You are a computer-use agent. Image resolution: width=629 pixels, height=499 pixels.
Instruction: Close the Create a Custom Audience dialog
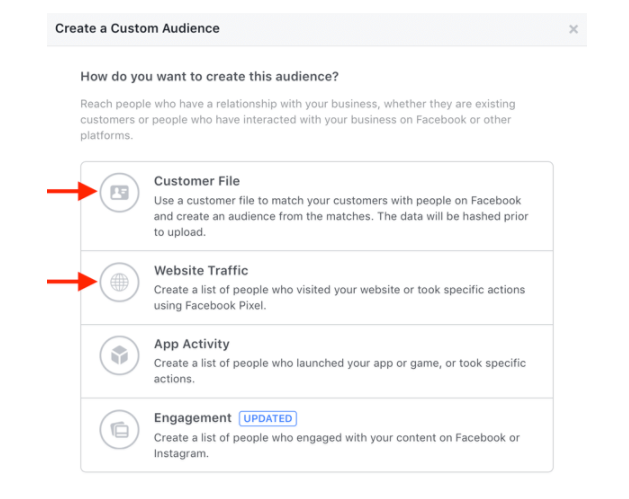coord(573,29)
